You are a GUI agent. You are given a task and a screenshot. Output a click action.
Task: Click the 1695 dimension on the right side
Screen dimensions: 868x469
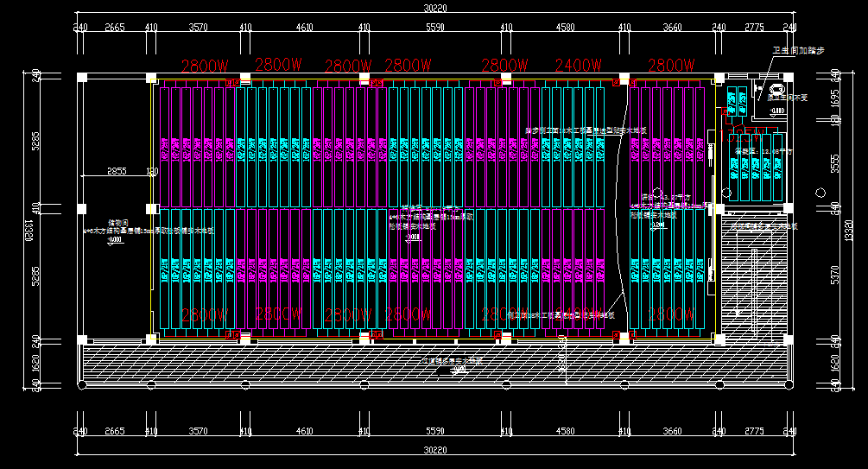point(834,100)
